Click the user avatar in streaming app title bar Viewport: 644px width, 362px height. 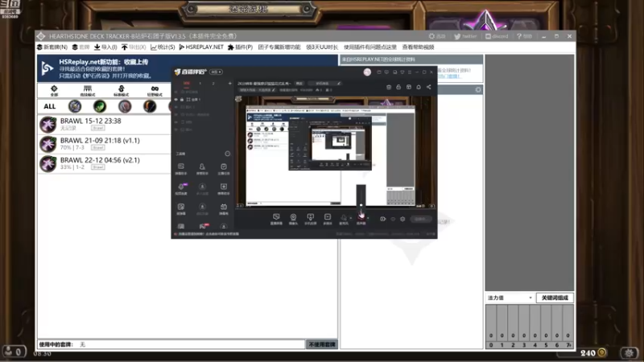pyautogui.click(x=367, y=72)
